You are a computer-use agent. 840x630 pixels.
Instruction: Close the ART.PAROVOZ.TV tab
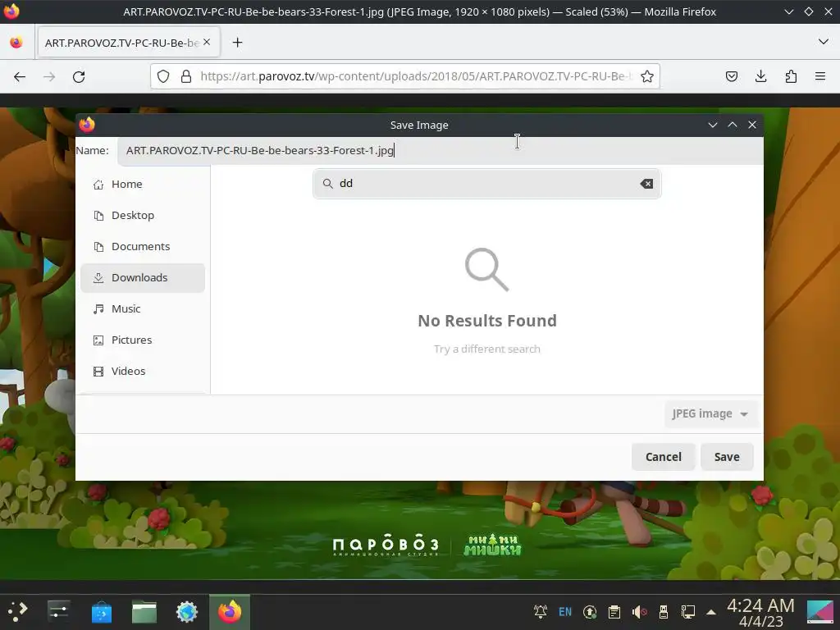point(207,43)
